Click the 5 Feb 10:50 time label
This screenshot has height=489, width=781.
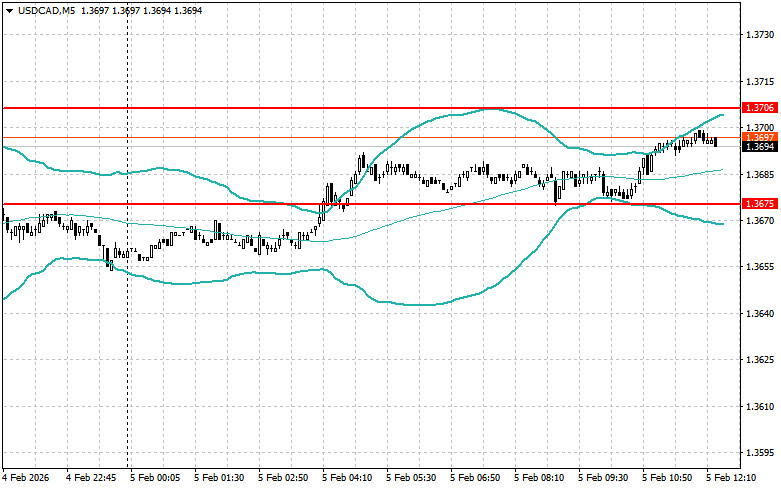tap(667, 478)
